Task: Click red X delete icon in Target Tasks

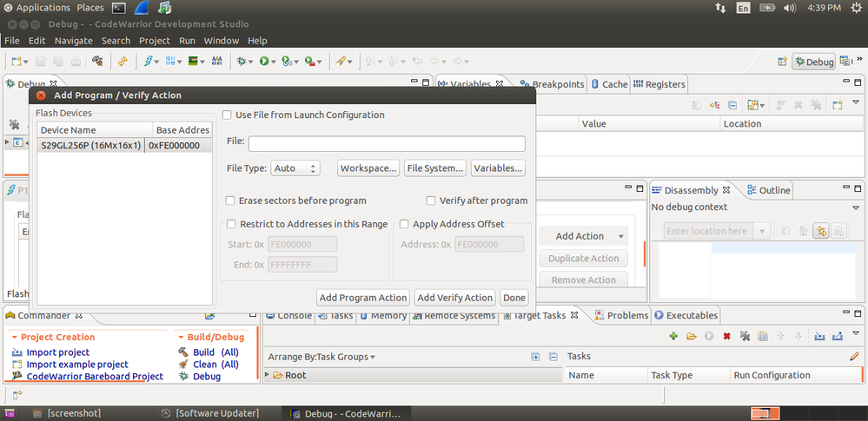Action: point(727,336)
